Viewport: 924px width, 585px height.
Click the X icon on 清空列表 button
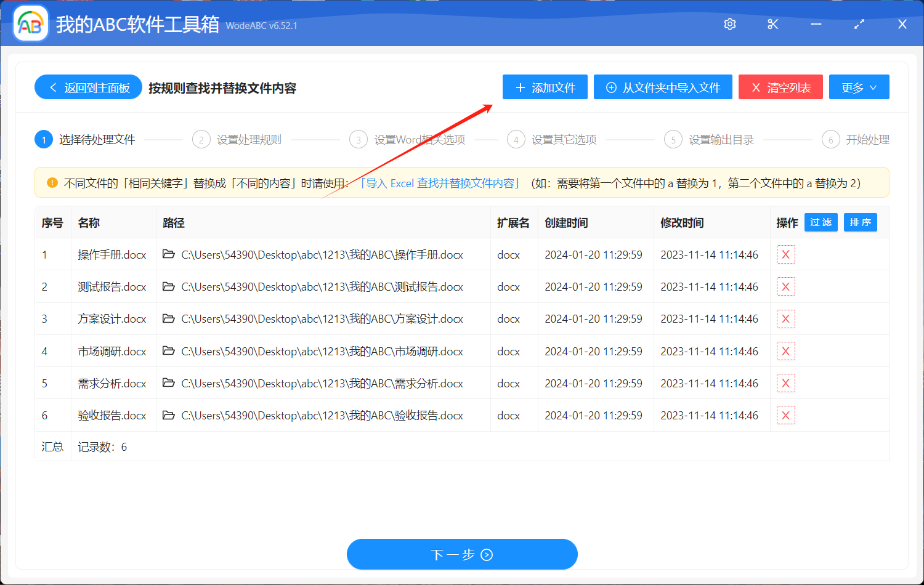756,87
